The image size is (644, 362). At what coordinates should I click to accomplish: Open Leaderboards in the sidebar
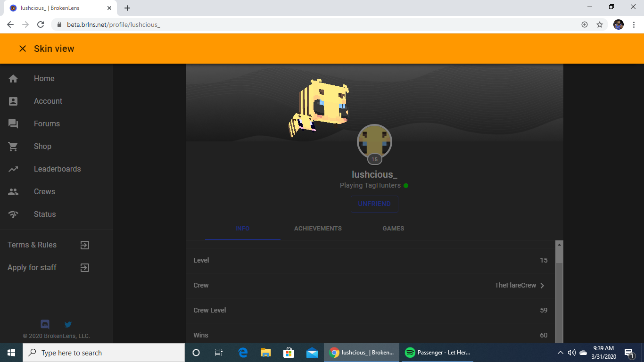56,169
